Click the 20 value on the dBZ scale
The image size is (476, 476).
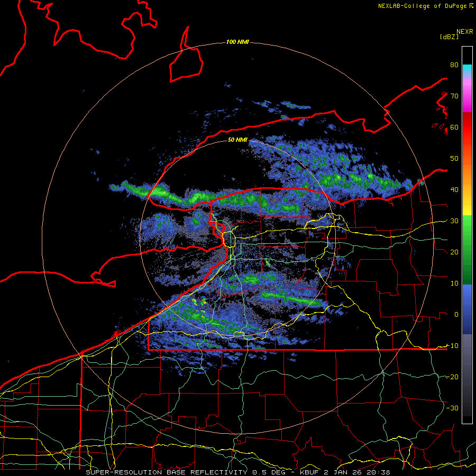pyautogui.click(x=454, y=252)
